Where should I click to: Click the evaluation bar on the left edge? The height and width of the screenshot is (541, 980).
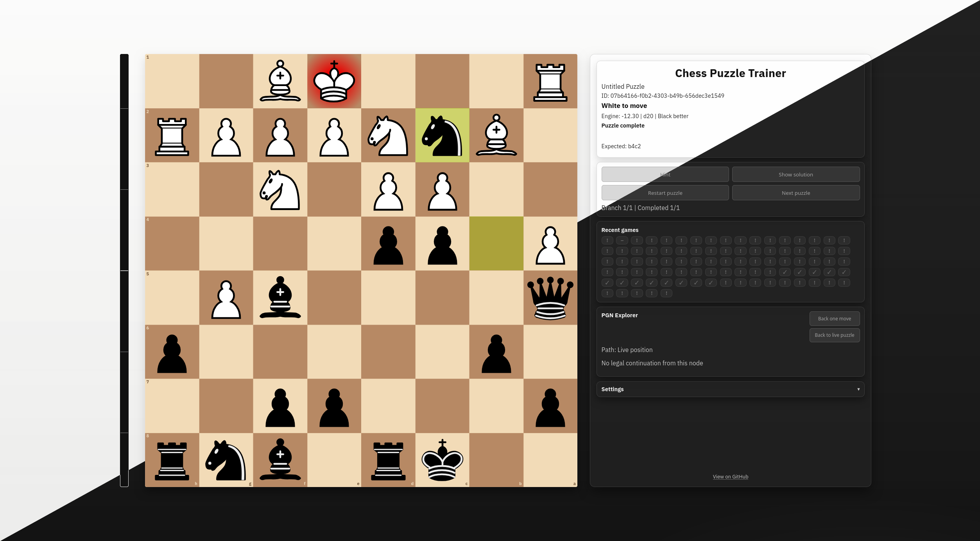[x=125, y=270]
